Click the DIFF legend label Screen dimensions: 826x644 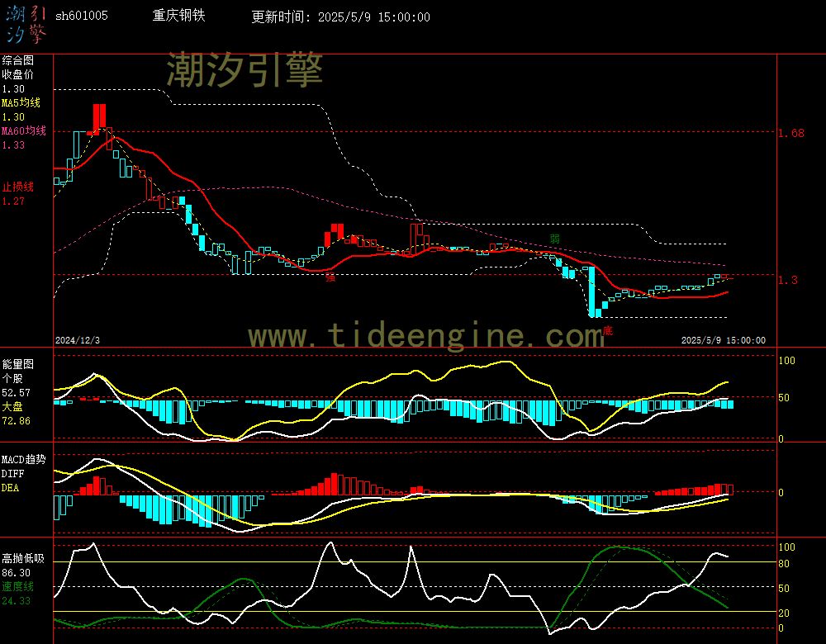click(12, 474)
